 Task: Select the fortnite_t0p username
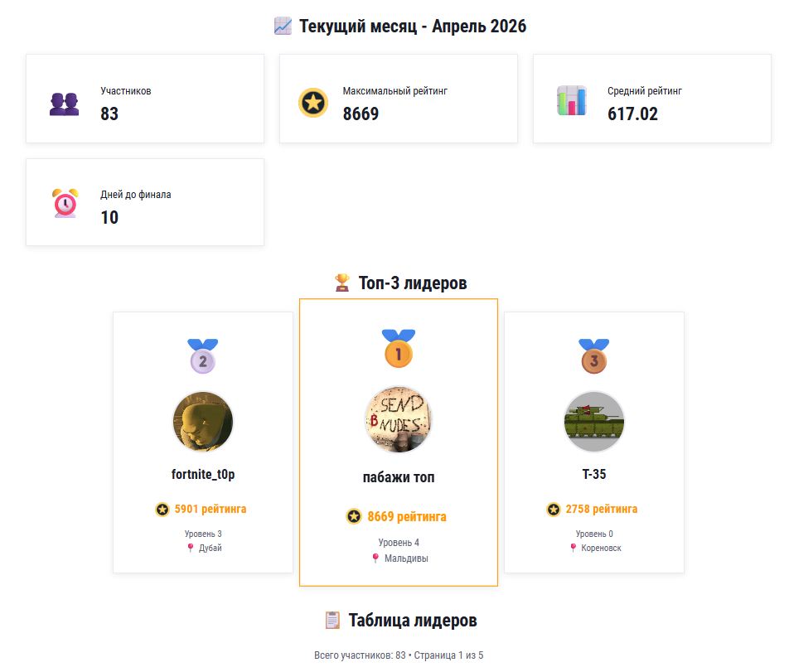tap(203, 475)
